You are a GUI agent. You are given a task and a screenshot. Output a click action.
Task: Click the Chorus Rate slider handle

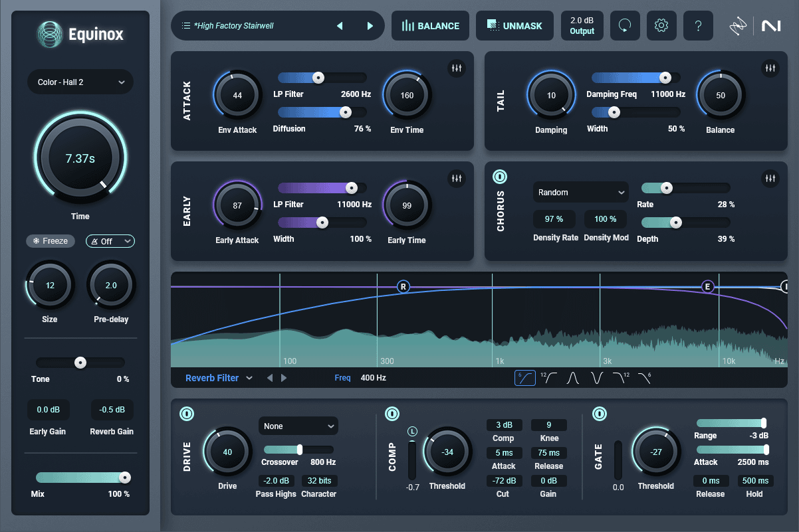tap(666, 188)
